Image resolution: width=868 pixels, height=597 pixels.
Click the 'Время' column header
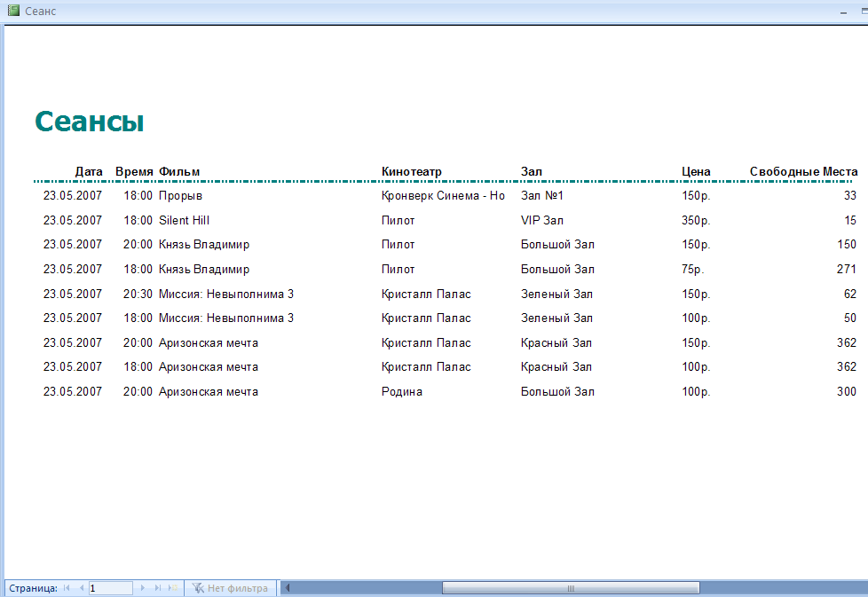(134, 171)
